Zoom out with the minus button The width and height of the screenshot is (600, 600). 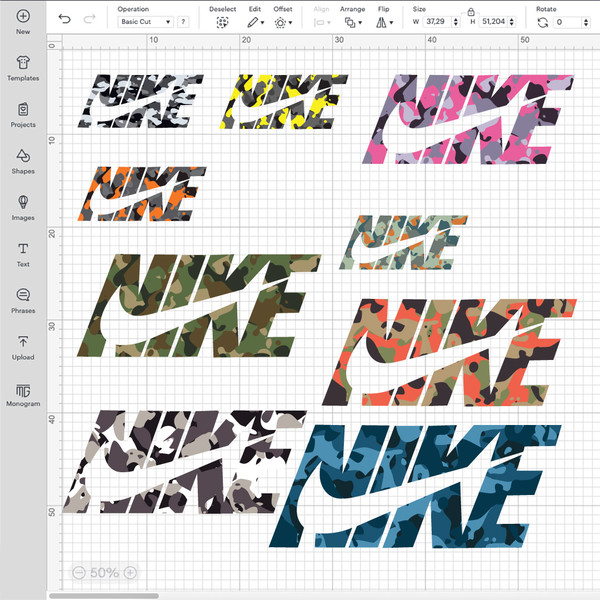coord(79,572)
